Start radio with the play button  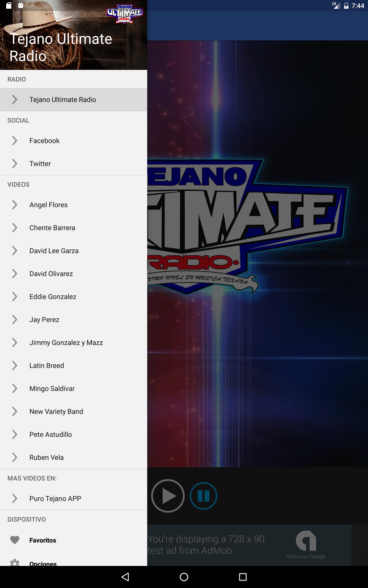coord(168,496)
